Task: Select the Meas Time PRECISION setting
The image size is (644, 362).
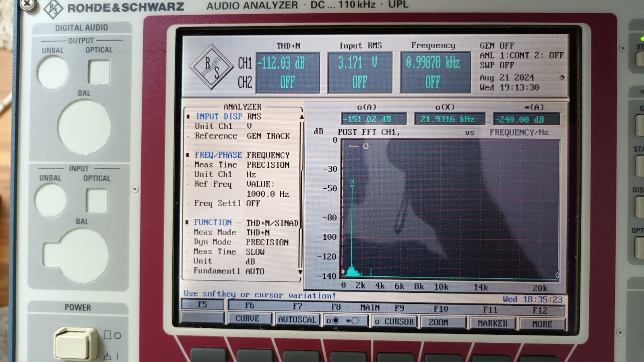Action: 242,165
